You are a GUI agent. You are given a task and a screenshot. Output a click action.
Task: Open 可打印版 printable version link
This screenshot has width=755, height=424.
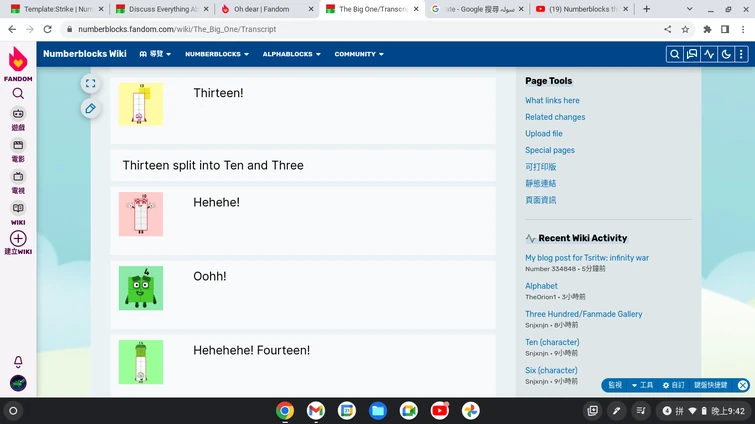click(x=541, y=167)
